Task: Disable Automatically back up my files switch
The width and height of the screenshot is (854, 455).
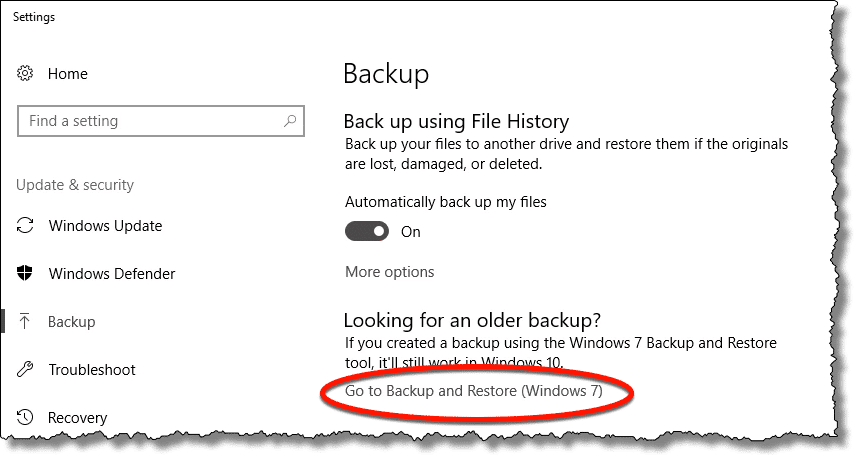Action: (367, 231)
